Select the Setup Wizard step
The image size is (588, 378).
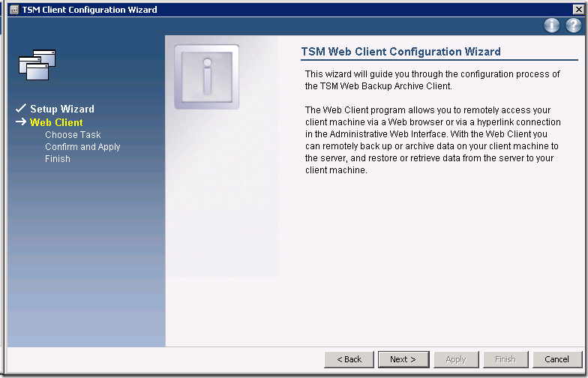point(62,109)
